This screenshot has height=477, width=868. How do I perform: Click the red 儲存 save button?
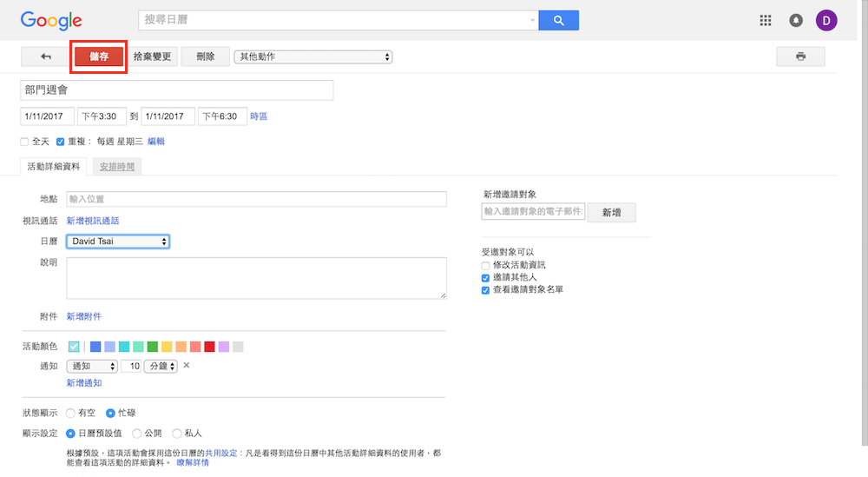[99, 56]
